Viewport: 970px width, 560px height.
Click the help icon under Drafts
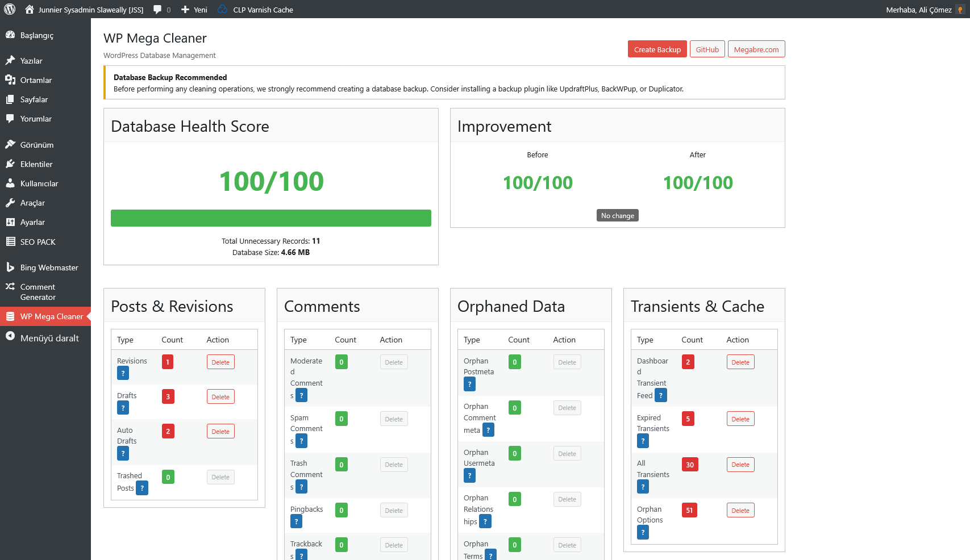click(123, 408)
